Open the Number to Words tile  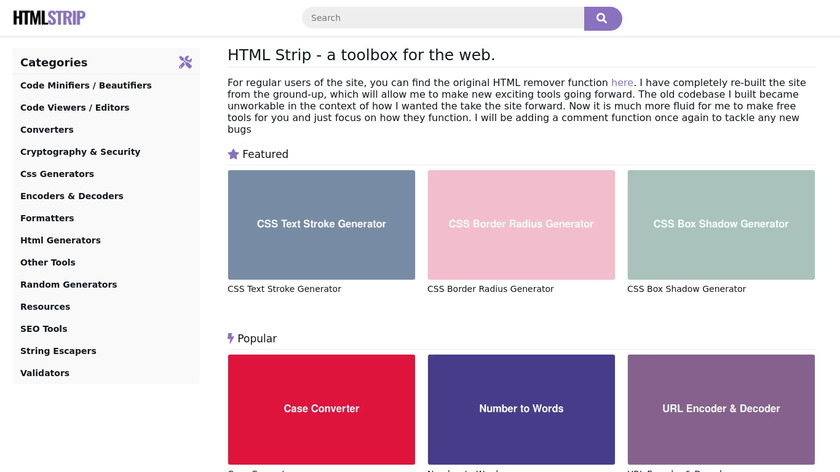[521, 408]
